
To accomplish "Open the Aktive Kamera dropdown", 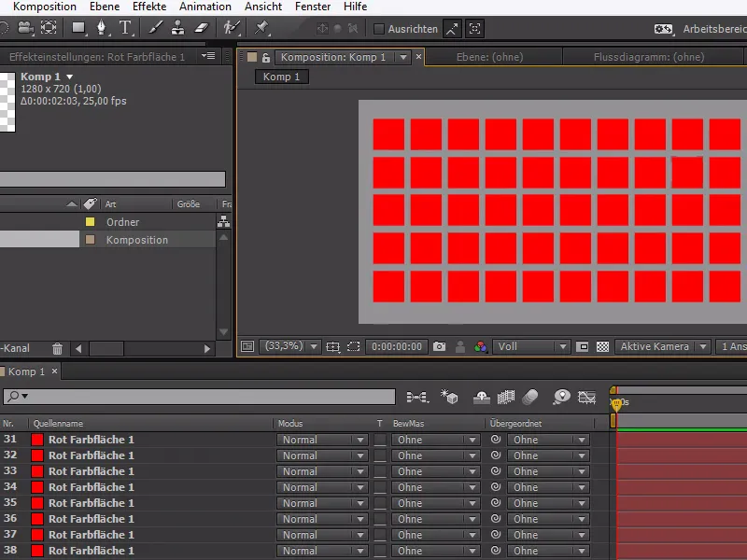I will click(663, 346).
